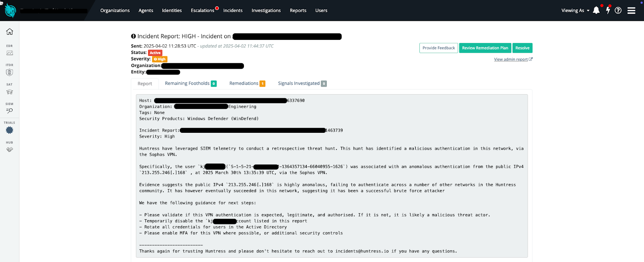Click the exclamation icon beside Incident Report title
Image resolution: width=644 pixels, height=262 pixels.
[x=134, y=36]
